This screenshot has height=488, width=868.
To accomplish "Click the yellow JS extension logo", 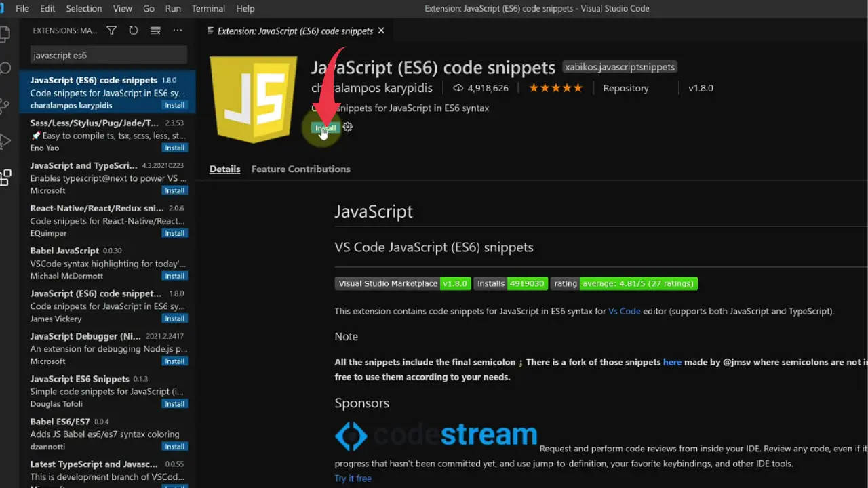I will click(x=253, y=98).
